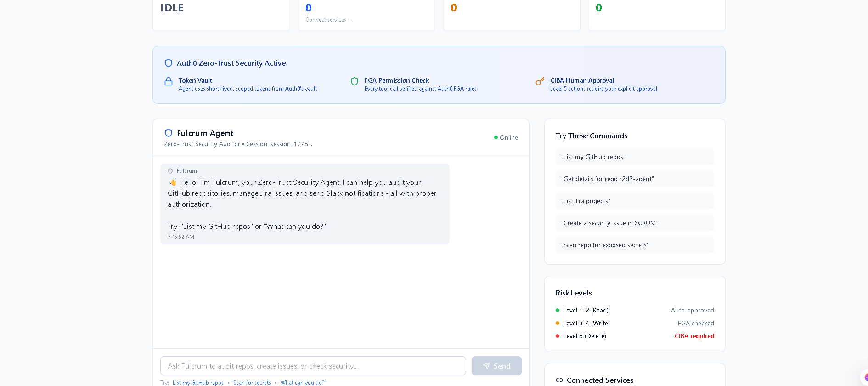Choose the "List my GitHub repos" command suggestion
The height and width of the screenshot is (386, 868).
point(635,157)
